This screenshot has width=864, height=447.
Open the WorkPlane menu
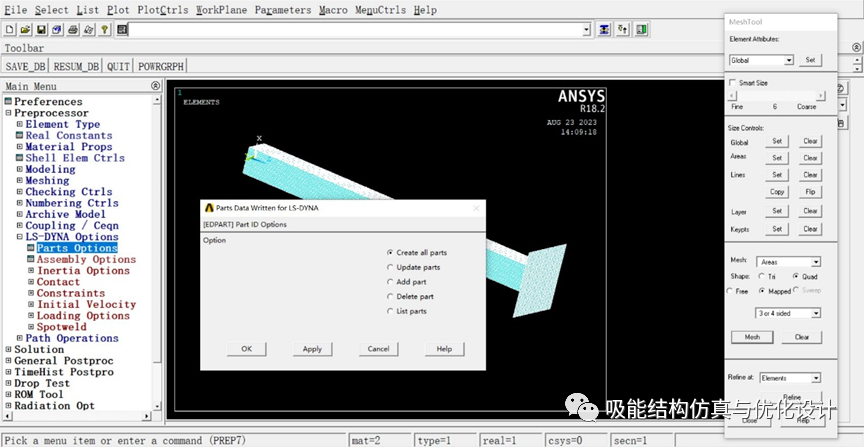222,10
